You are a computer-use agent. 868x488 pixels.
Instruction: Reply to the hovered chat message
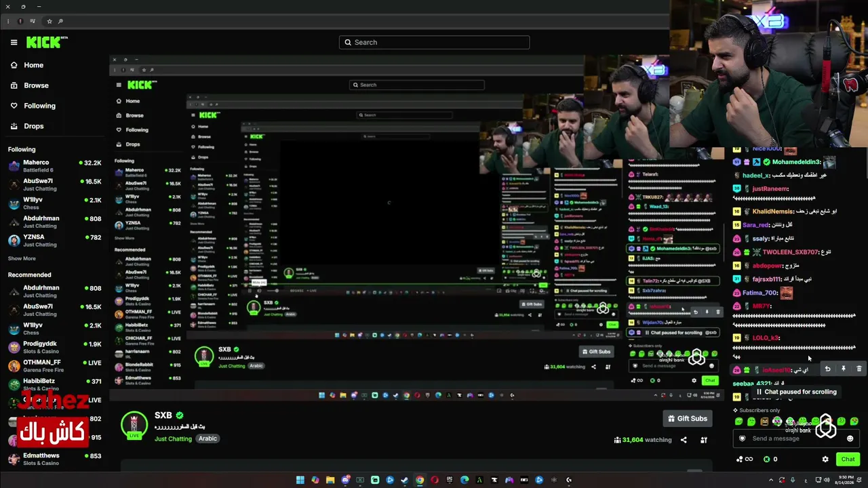click(827, 369)
